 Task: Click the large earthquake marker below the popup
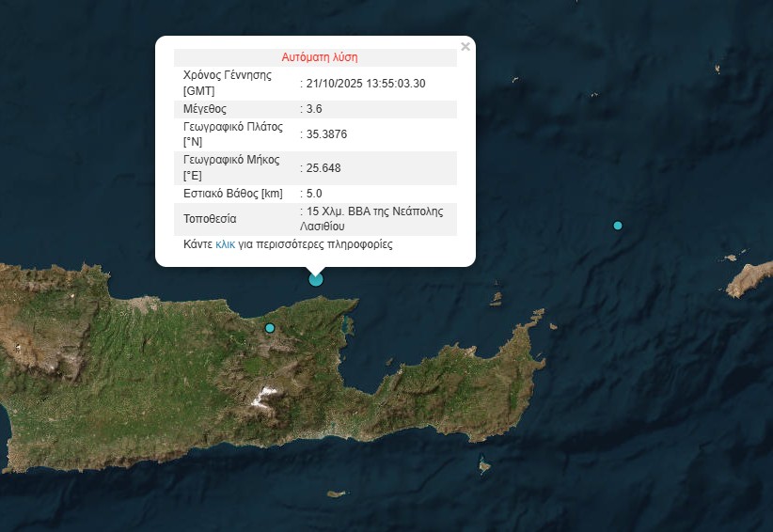click(x=316, y=278)
